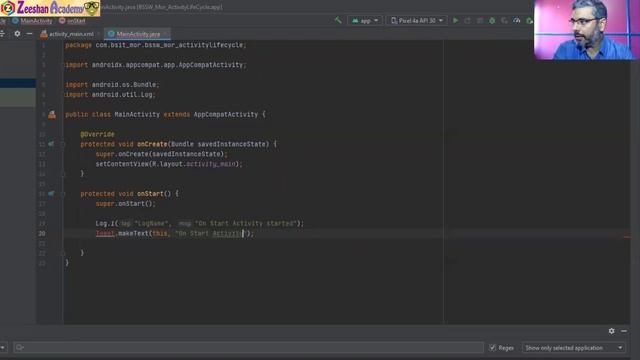640x360 pixels.
Task: Collapse the import statements fold marker
Action: 64,65
